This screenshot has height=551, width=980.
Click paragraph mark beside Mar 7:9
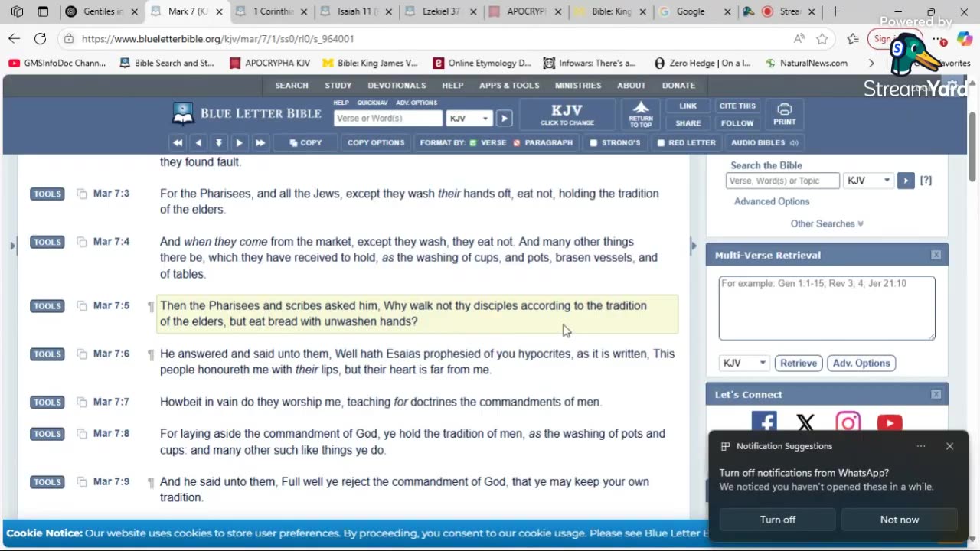pyautogui.click(x=151, y=483)
